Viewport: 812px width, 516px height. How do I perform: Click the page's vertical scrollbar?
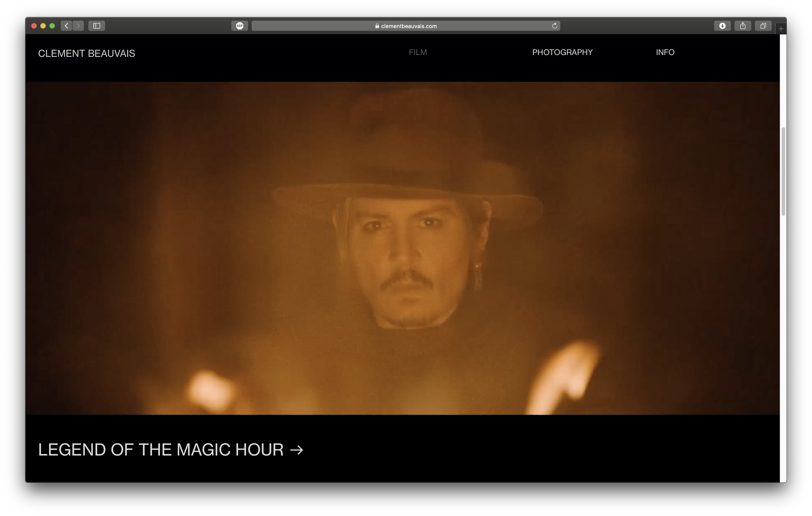(784, 171)
